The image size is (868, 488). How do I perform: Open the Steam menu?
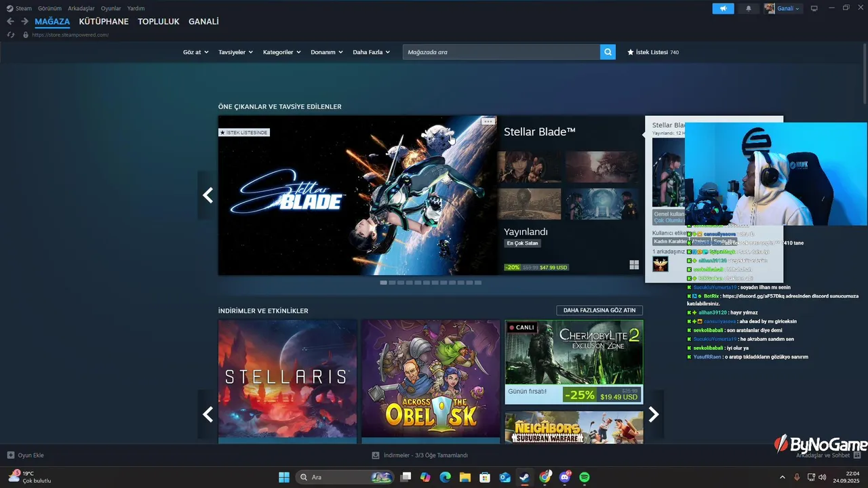tap(19, 8)
